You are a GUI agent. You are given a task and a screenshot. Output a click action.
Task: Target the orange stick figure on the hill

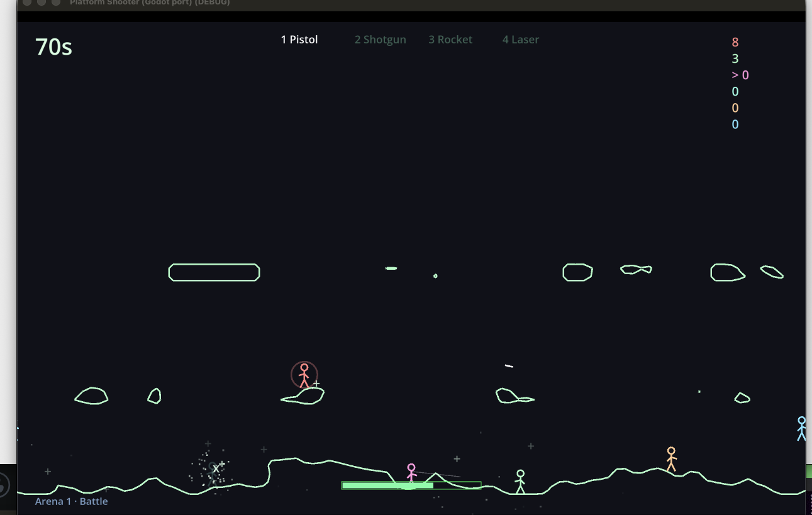point(671,459)
